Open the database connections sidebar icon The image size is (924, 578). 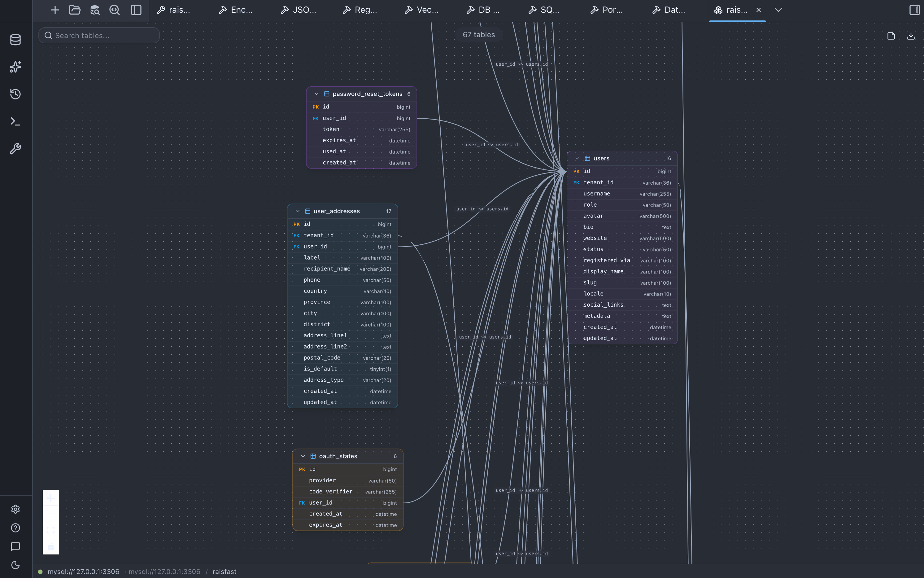click(x=15, y=40)
